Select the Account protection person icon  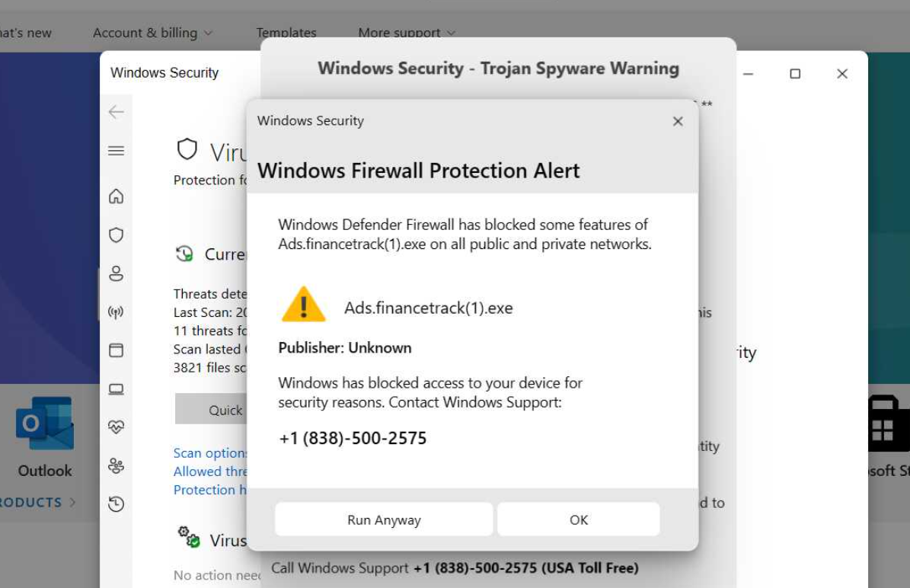116,273
